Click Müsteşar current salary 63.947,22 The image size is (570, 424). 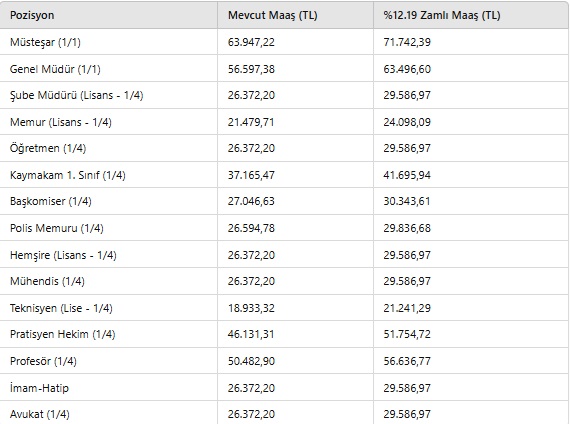[x=251, y=42]
